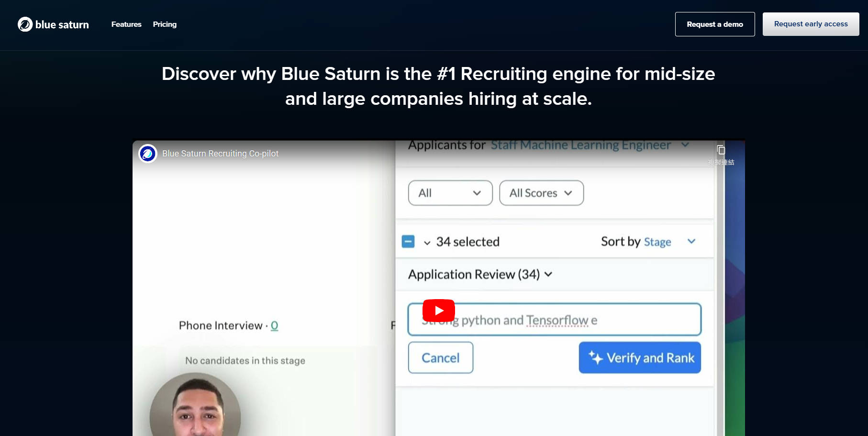Open the Pricing menu
The width and height of the screenshot is (868, 436).
164,24
